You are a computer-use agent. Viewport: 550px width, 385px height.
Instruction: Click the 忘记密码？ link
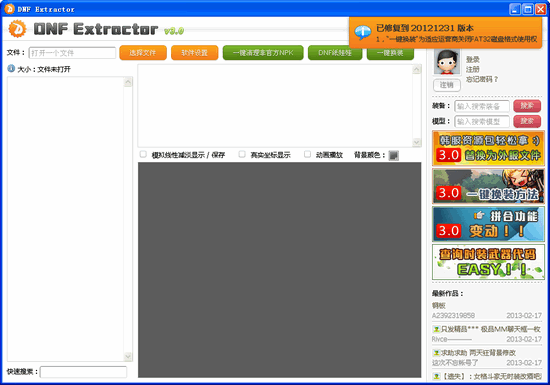click(482, 80)
